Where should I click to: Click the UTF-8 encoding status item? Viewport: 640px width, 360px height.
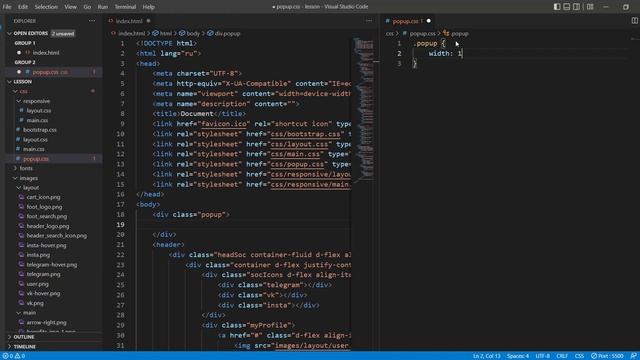pyautogui.click(x=542, y=356)
